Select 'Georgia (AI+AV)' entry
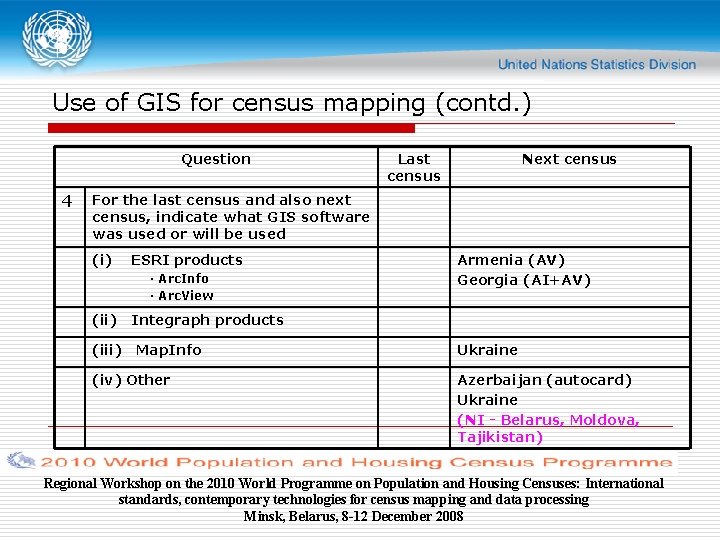Screen dimensions: 720x540 click(524, 280)
